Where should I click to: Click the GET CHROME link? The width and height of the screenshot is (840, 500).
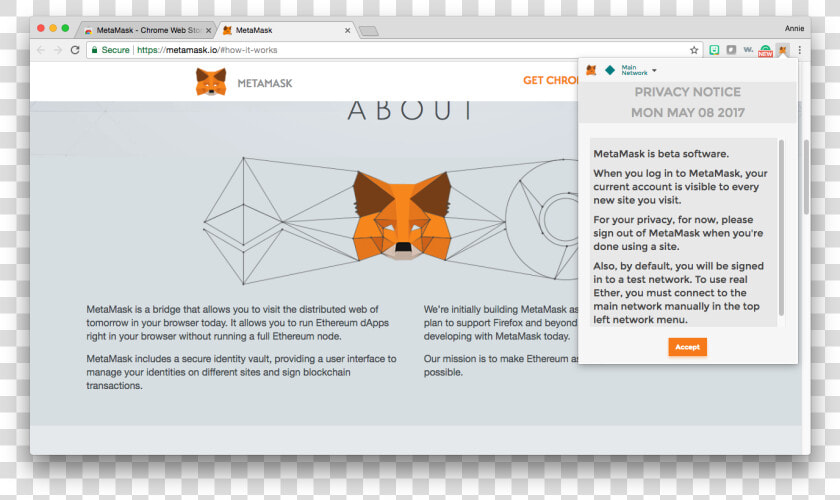coord(550,80)
